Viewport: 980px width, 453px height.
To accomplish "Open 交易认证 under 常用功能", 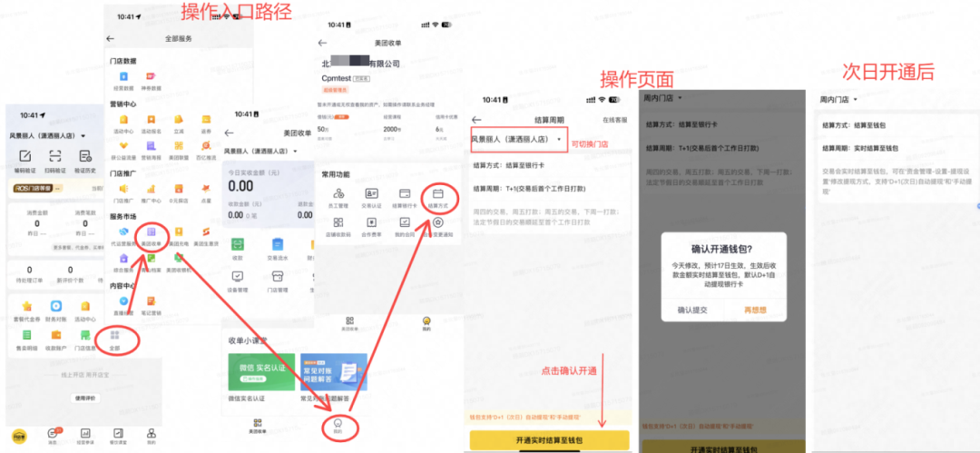I will point(372,194).
